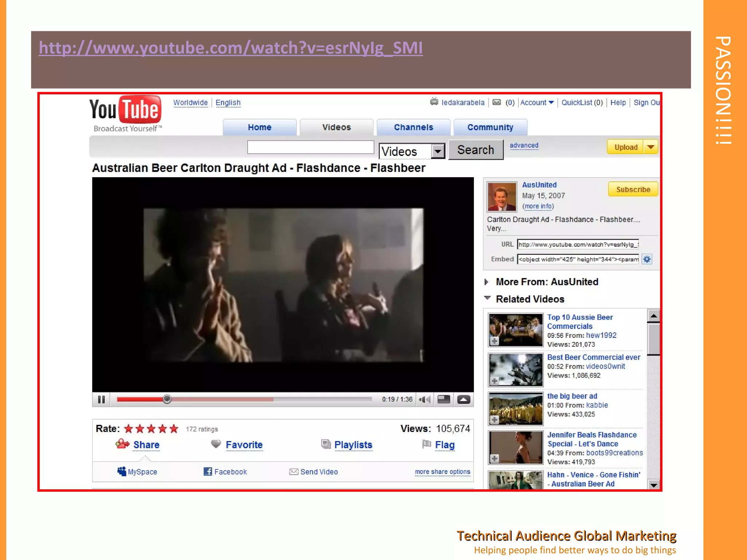Open AusUnited channel link

tap(539, 185)
